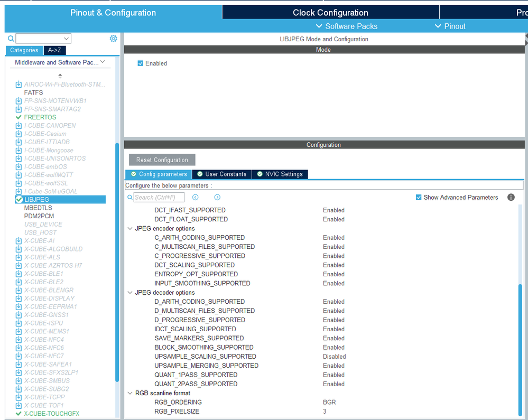This screenshot has height=420, width=528.
Task: Click parameter Search (Ctrl+F) field
Action: (159, 197)
